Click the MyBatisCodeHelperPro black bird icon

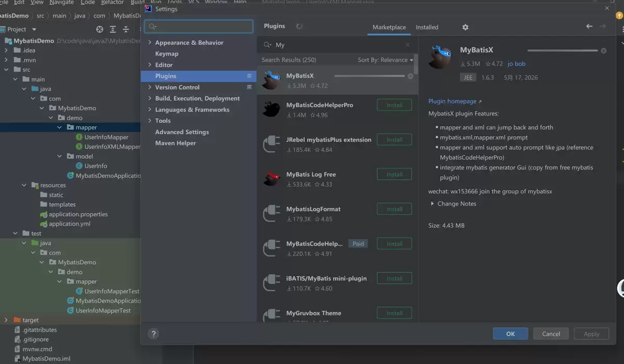click(271, 109)
